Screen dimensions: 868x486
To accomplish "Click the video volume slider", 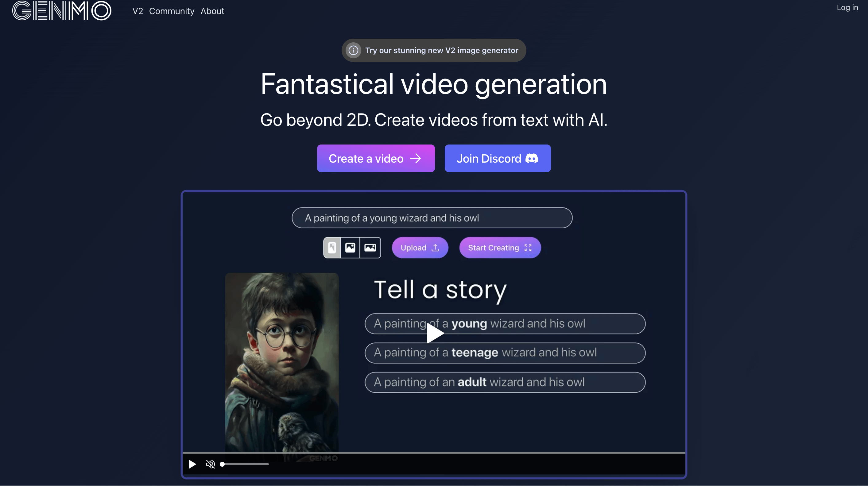I will tap(245, 464).
